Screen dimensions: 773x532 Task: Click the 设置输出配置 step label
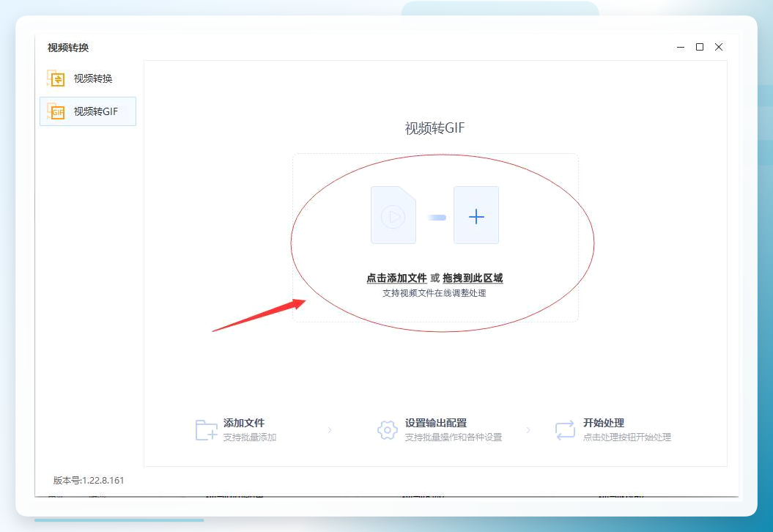point(436,423)
